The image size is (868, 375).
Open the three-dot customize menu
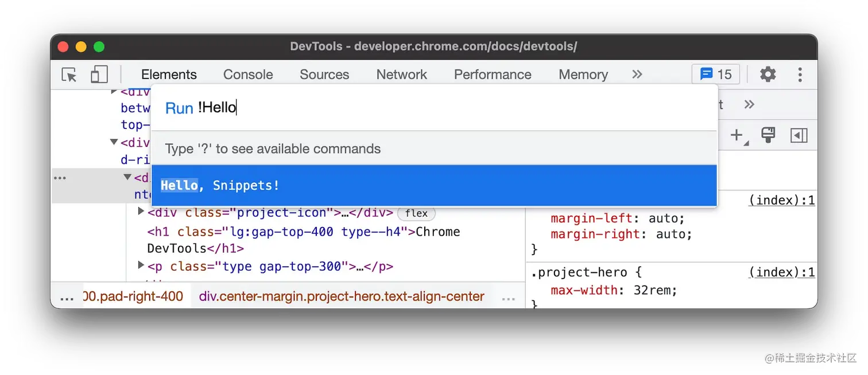800,75
